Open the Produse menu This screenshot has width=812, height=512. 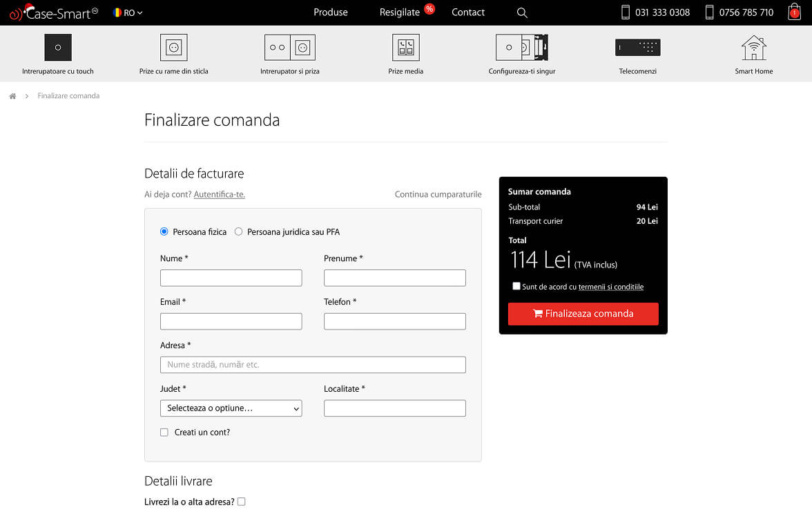pos(331,12)
